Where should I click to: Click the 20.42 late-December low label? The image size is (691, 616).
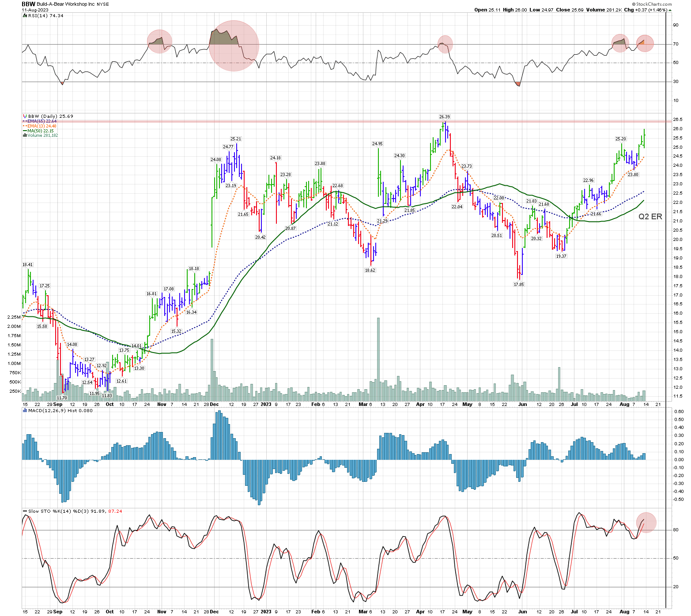point(261,237)
